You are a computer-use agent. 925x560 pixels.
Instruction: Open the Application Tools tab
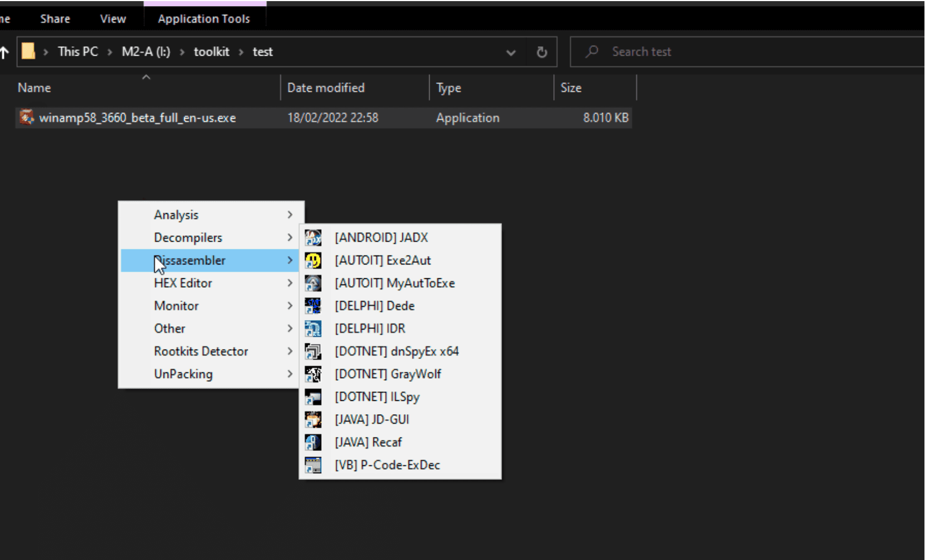(x=204, y=19)
